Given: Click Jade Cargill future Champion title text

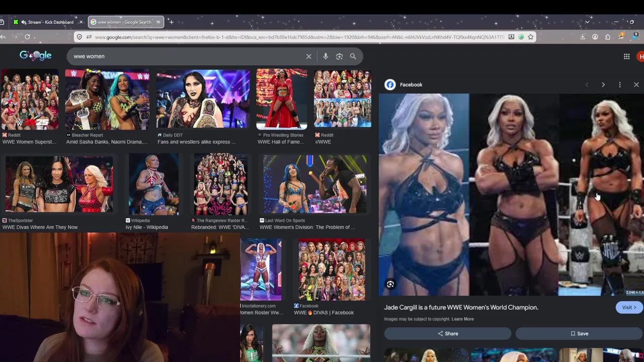Looking at the screenshot, I should [461, 307].
